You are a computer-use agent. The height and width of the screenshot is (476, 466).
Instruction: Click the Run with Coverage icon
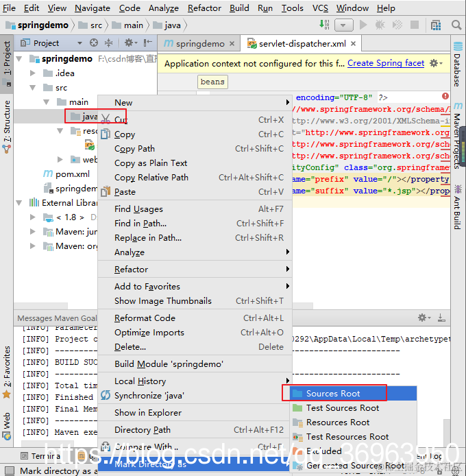pos(397,25)
